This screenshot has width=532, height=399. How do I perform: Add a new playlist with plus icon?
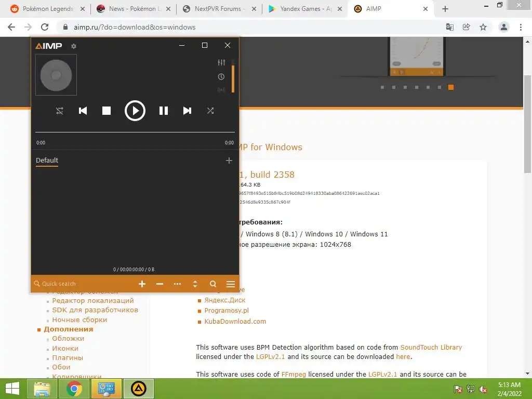tap(229, 161)
